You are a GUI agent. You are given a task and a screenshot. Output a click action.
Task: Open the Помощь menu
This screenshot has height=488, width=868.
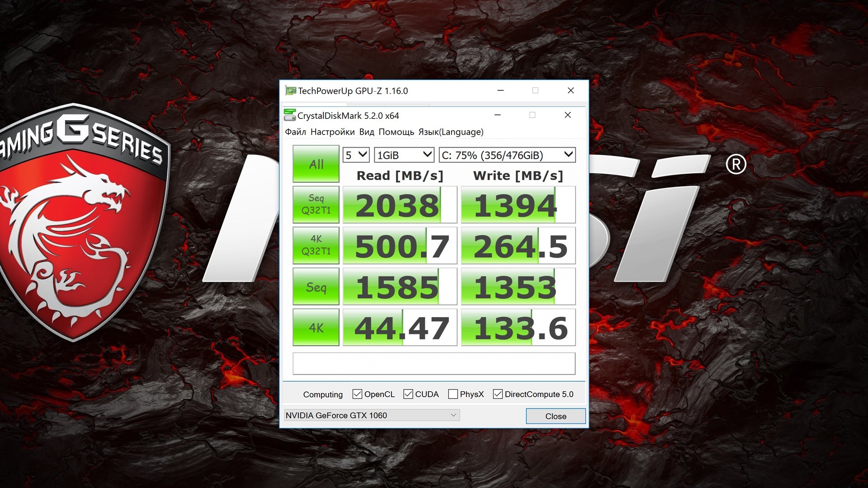pyautogui.click(x=396, y=132)
